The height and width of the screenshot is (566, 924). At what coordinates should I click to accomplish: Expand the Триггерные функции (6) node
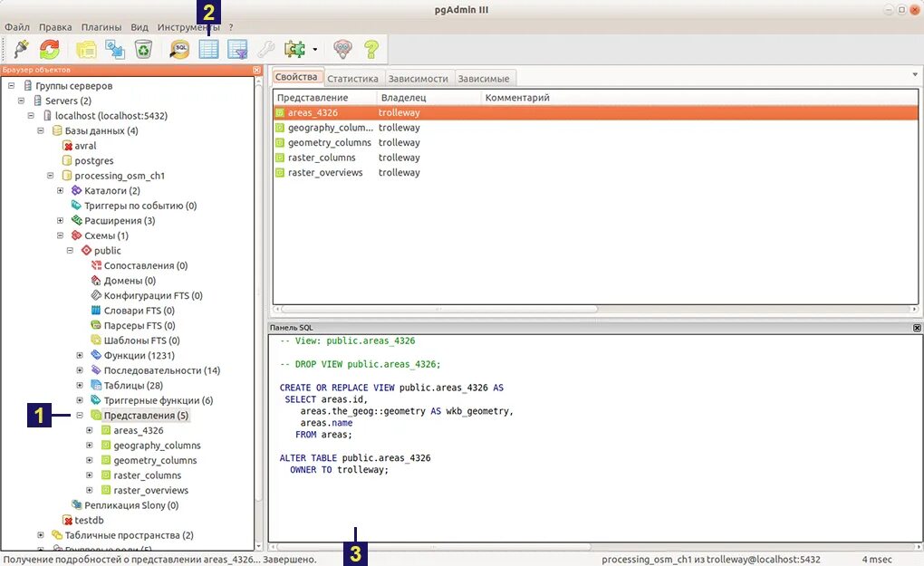[80, 400]
